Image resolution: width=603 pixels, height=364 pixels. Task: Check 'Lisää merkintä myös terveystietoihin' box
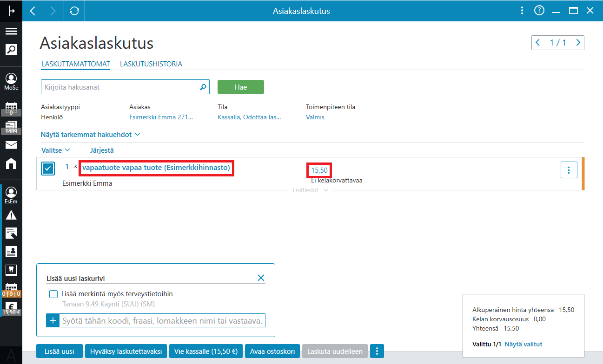53,294
